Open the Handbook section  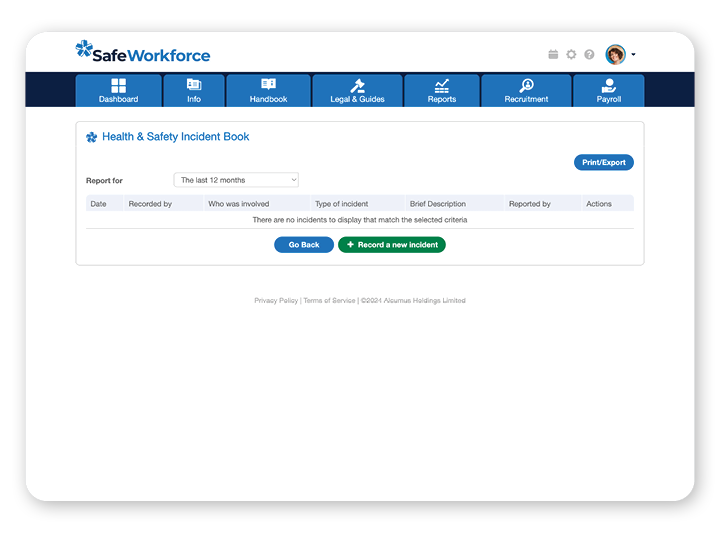coord(268,91)
